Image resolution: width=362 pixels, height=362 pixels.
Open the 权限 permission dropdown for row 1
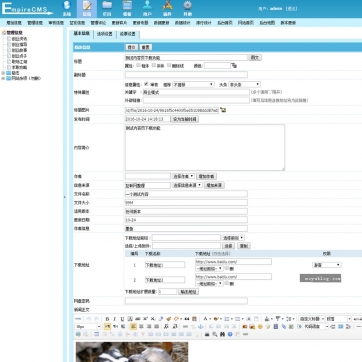point(327,265)
